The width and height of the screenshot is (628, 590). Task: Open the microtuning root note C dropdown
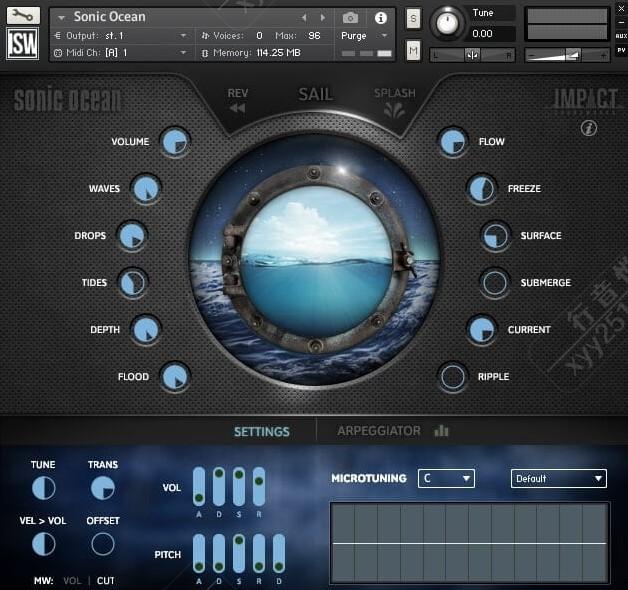(446, 478)
